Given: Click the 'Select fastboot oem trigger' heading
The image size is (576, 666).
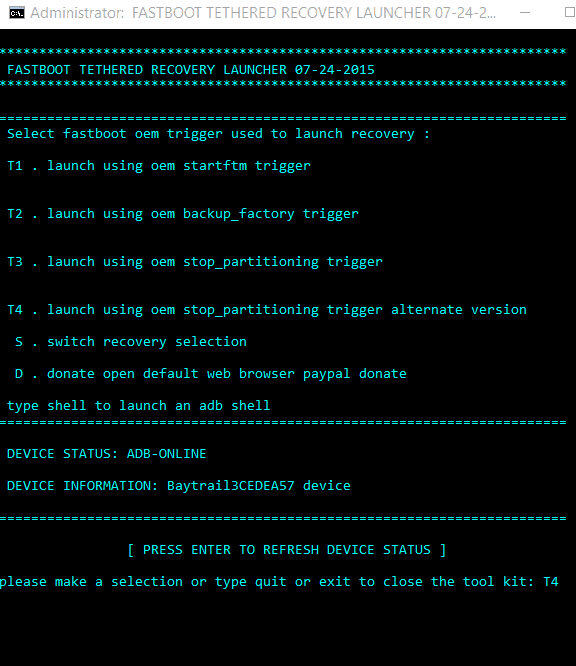Looking at the screenshot, I should [218, 134].
